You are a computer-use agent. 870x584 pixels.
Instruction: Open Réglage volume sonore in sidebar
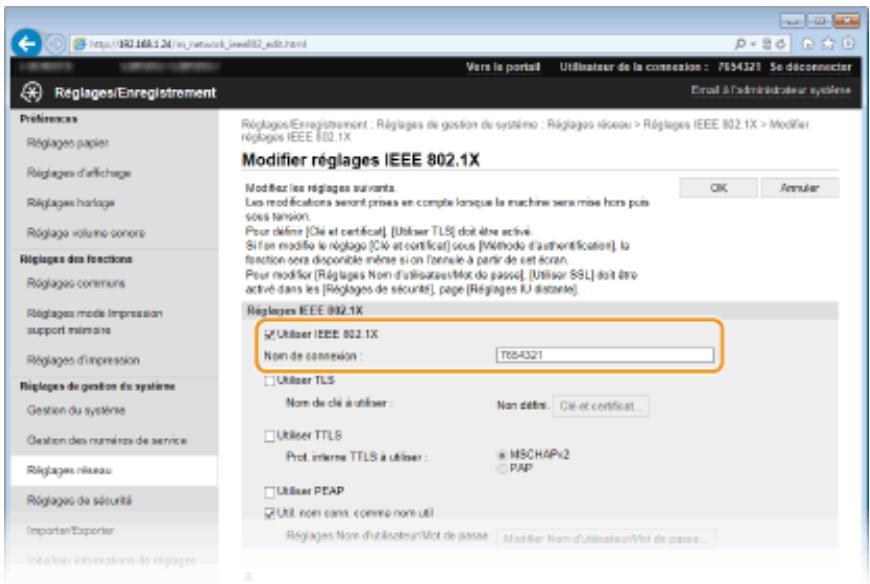click(x=85, y=233)
